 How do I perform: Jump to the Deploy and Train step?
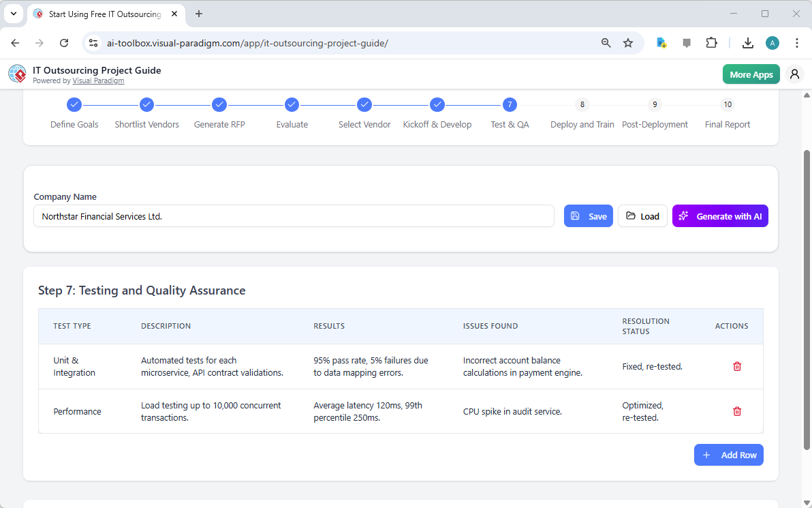pyautogui.click(x=582, y=104)
